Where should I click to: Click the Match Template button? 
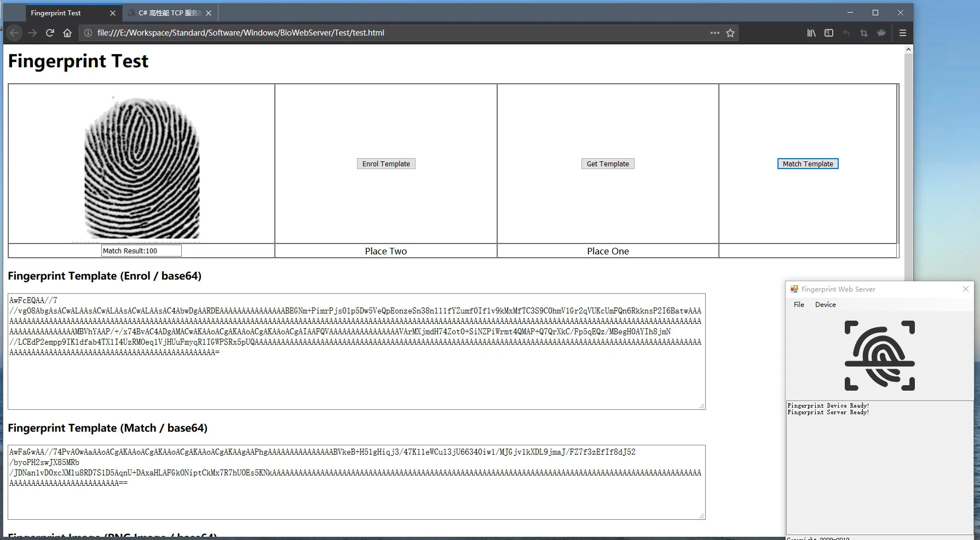pyautogui.click(x=808, y=164)
